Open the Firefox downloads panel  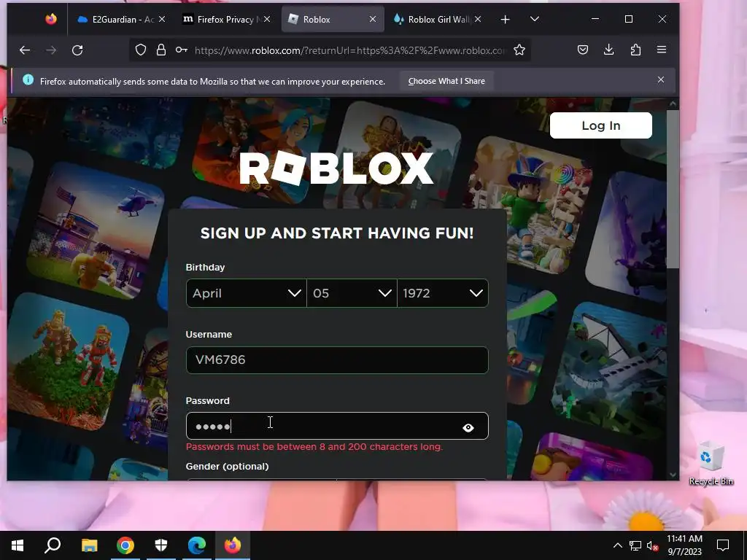(x=609, y=50)
